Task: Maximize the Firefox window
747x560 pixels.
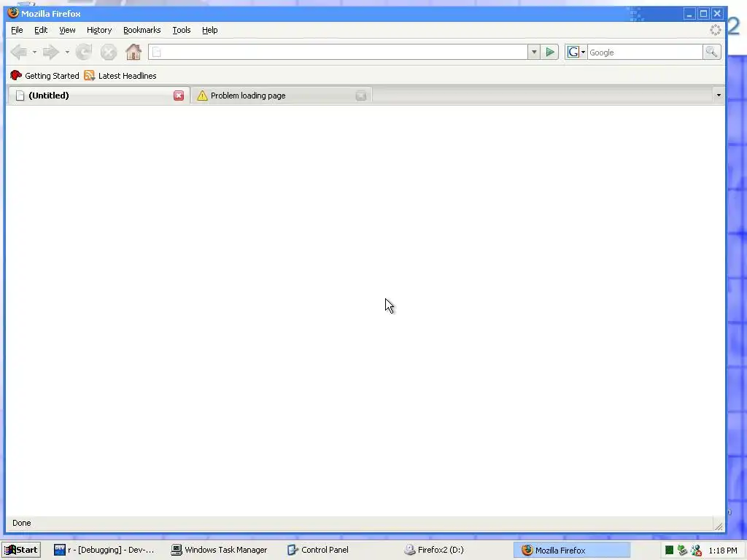Action: click(x=703, y=14)
